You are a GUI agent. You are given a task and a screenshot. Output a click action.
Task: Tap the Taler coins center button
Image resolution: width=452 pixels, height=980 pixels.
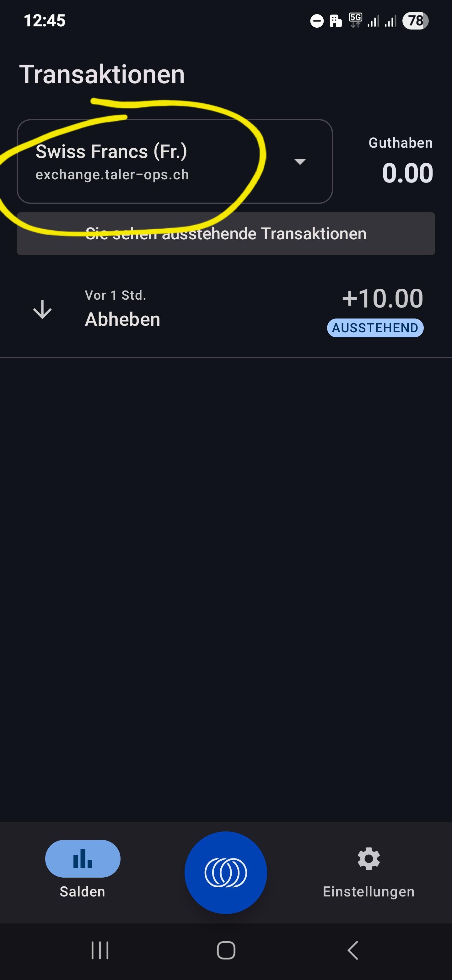click(226, 872)
